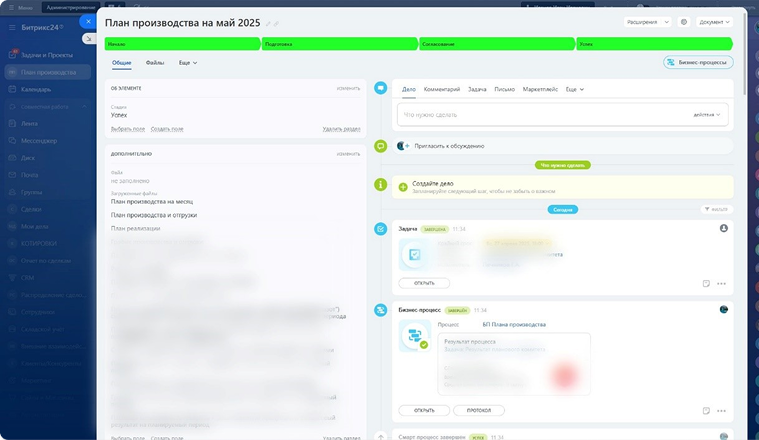Select the Комментарий tab
This screenshot has height=440, width=759.
(441, 90)
